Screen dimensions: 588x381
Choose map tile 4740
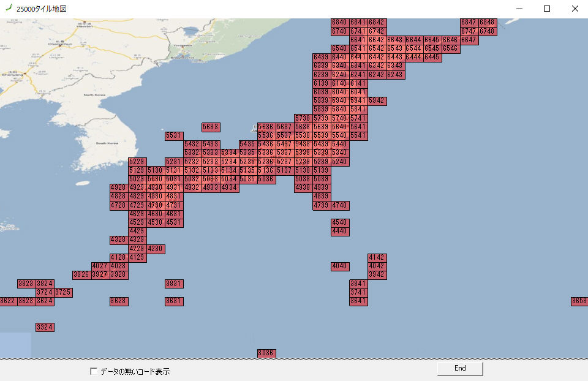click(340, 205)
